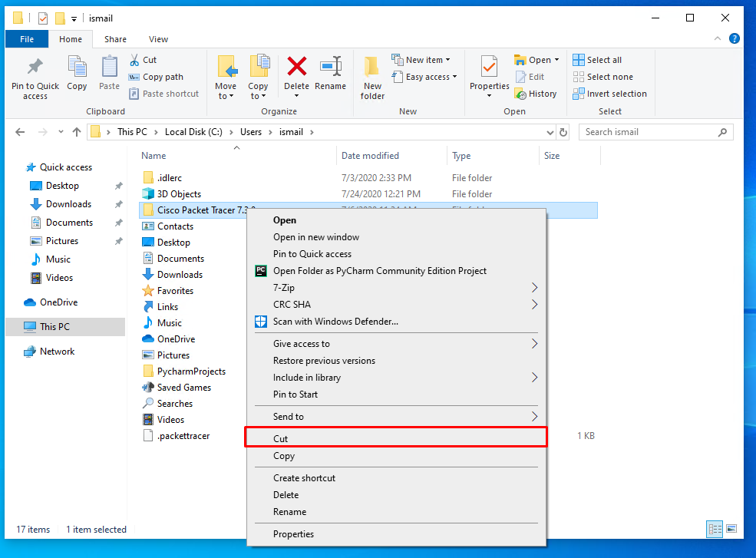Click the Pin to Quick access ribbon icon
The image size is (756, 558).
point(35,67)
